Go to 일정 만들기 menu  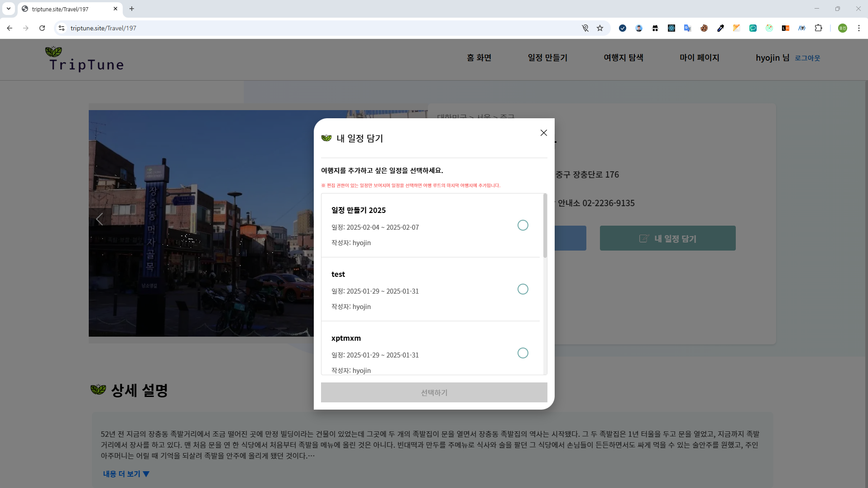(547, 58)
